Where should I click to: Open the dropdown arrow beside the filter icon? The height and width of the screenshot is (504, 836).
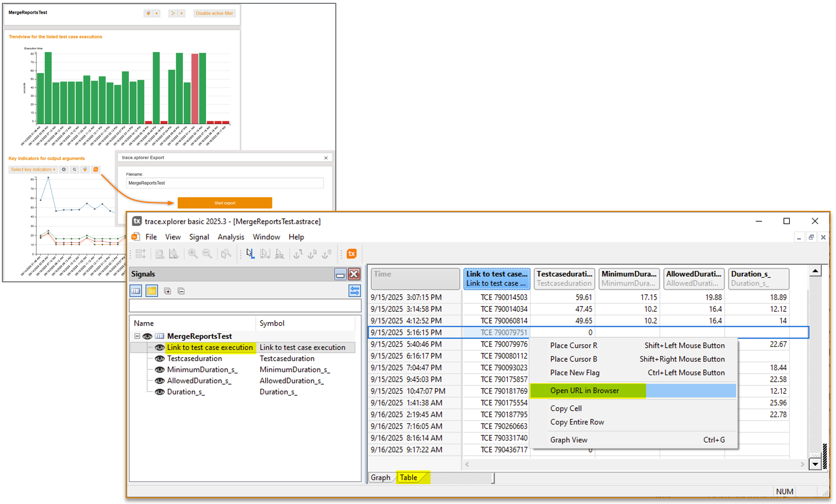157,13
